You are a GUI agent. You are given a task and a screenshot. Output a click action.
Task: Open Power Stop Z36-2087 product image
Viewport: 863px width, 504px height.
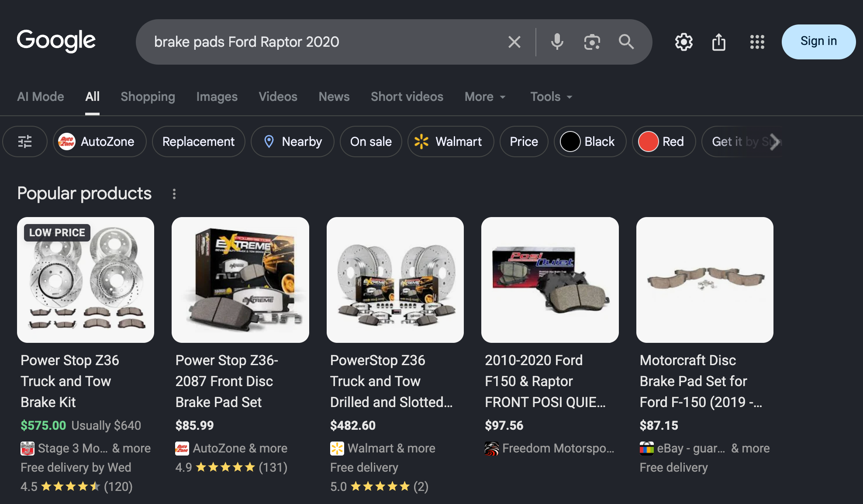pyautogui.click(x=240, y=280)
